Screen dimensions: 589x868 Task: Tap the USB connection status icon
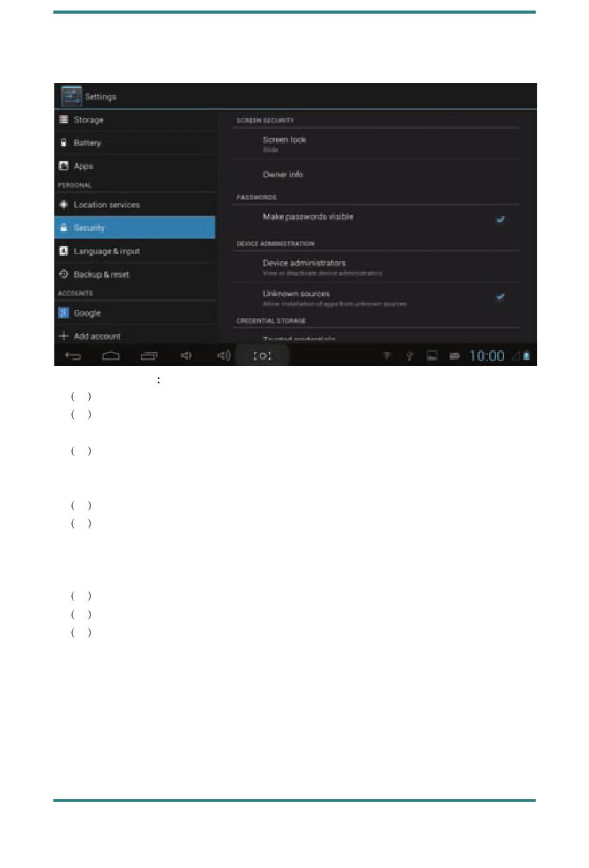click(409, 356)
